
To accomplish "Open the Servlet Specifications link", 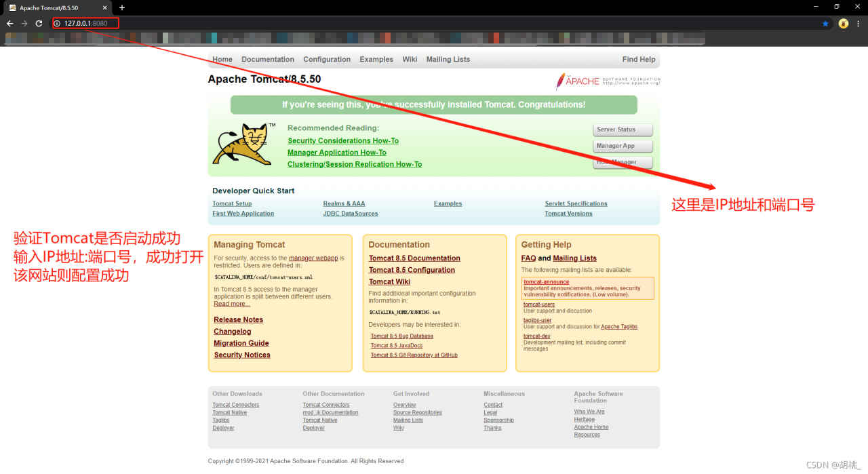I will click(x=576, y=203).
